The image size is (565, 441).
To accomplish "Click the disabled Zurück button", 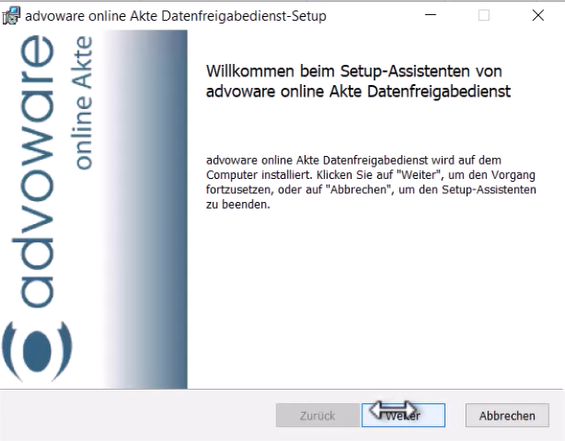I will [x=318, y=415].
